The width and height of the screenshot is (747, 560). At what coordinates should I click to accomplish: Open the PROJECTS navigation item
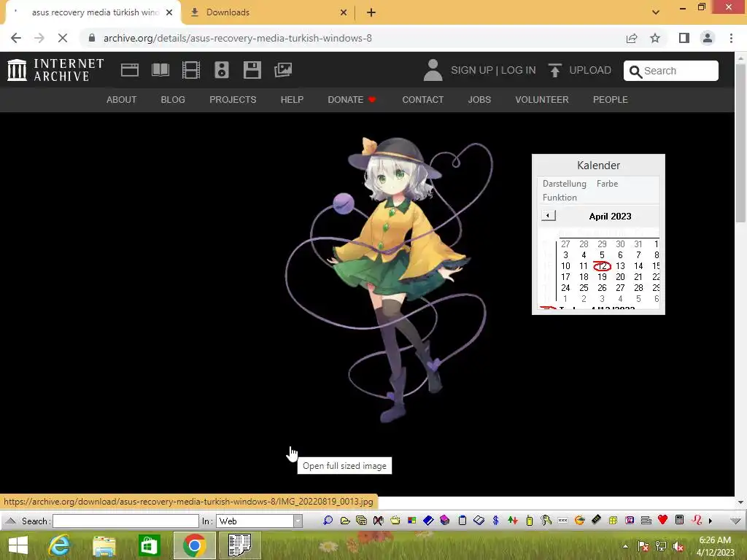click(x=233, y=99)
